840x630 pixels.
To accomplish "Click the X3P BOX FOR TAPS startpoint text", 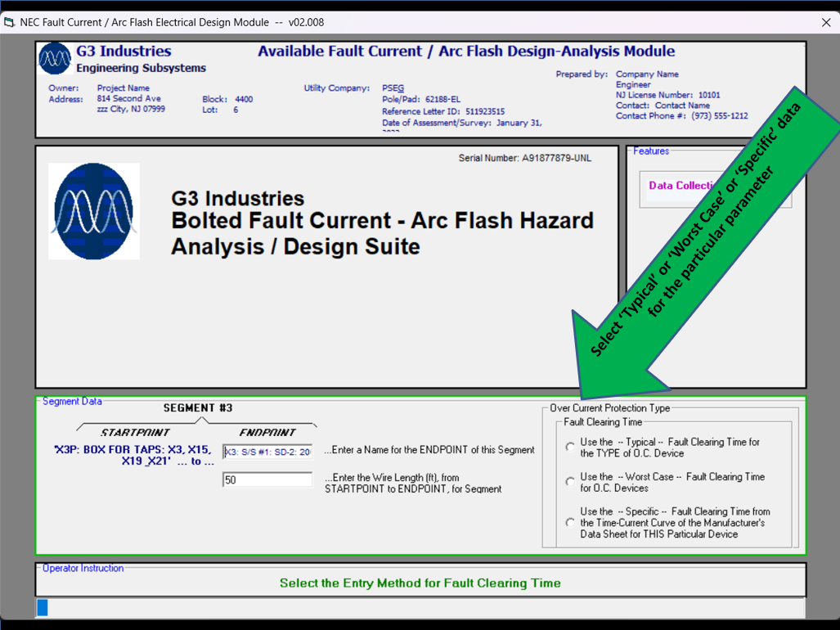I will point(134,455).
